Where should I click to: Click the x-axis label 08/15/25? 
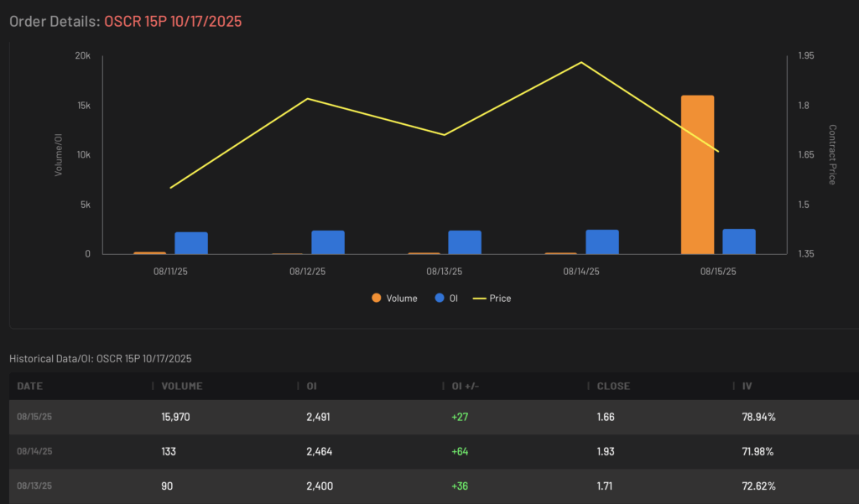click(718, 272)
